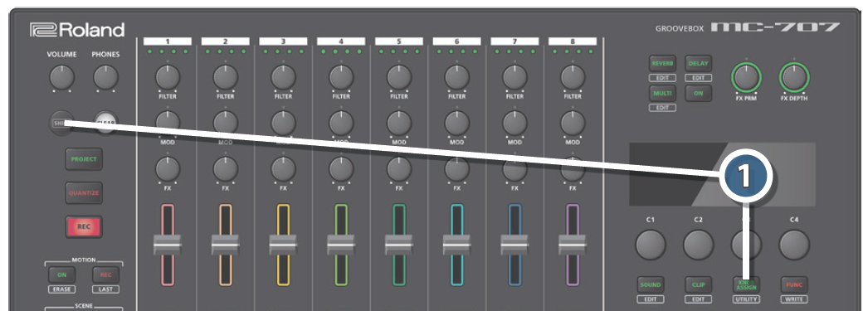
Task: Select track 6 label
Action: point(456,41)
